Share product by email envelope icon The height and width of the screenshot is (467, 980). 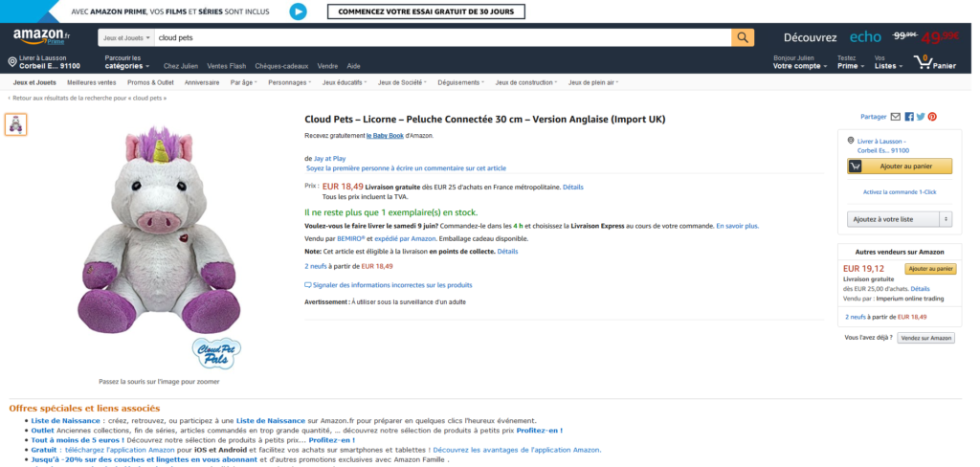click(896, 117)
